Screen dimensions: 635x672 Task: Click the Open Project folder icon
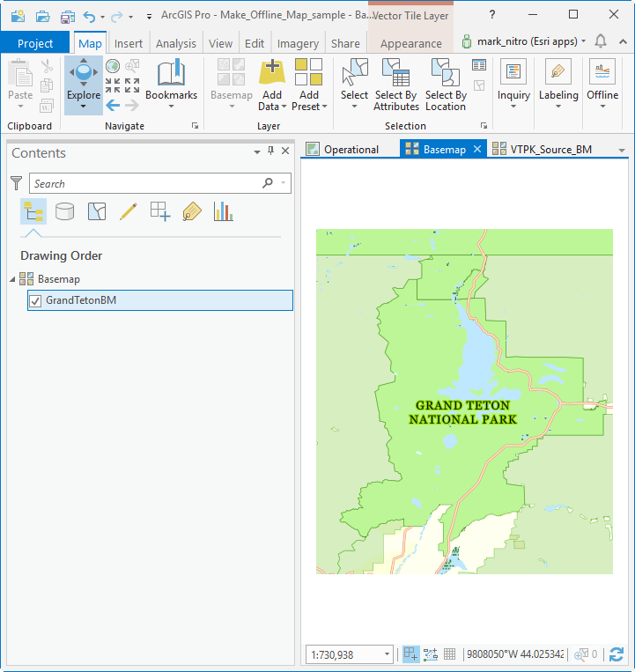(42, 16)
